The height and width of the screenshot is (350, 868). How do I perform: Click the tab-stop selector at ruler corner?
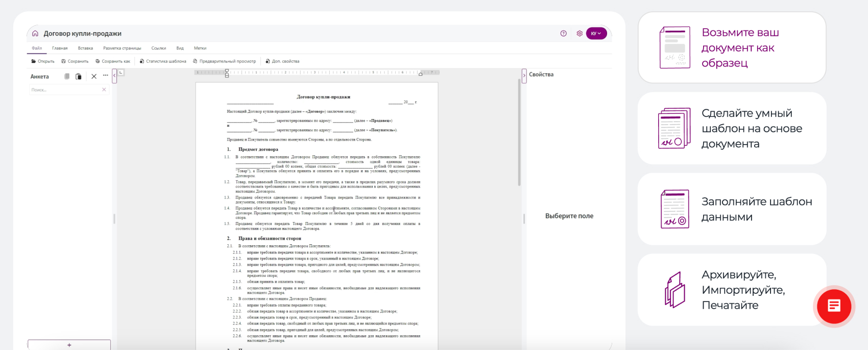pos(121,73)
